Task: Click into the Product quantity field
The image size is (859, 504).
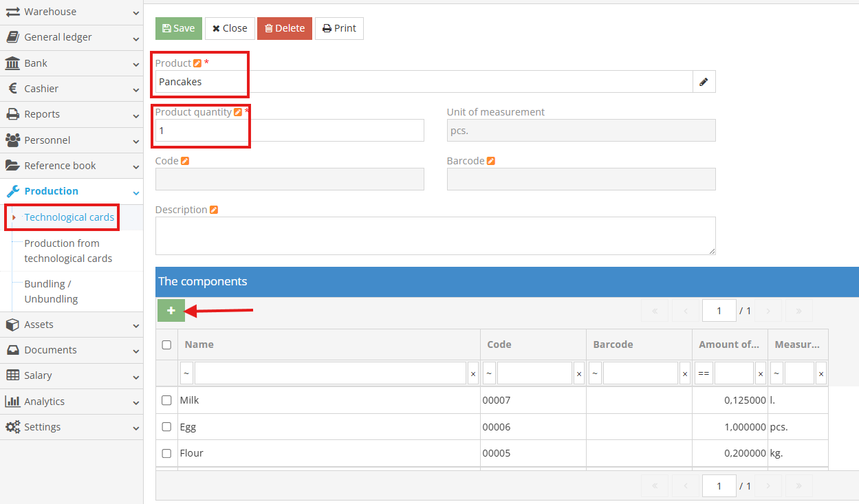Action: [x=289, y=131]
